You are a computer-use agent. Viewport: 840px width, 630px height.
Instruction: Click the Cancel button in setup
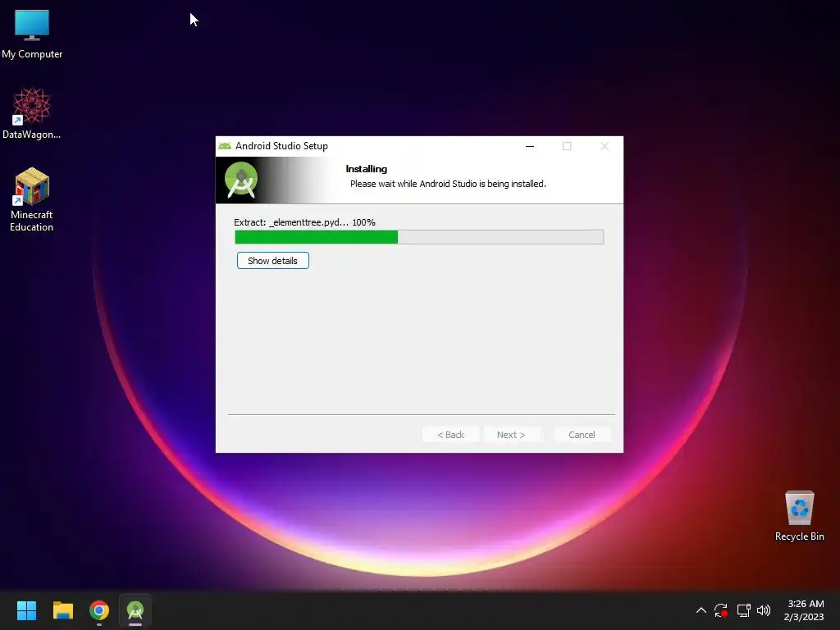pos(582,435)
